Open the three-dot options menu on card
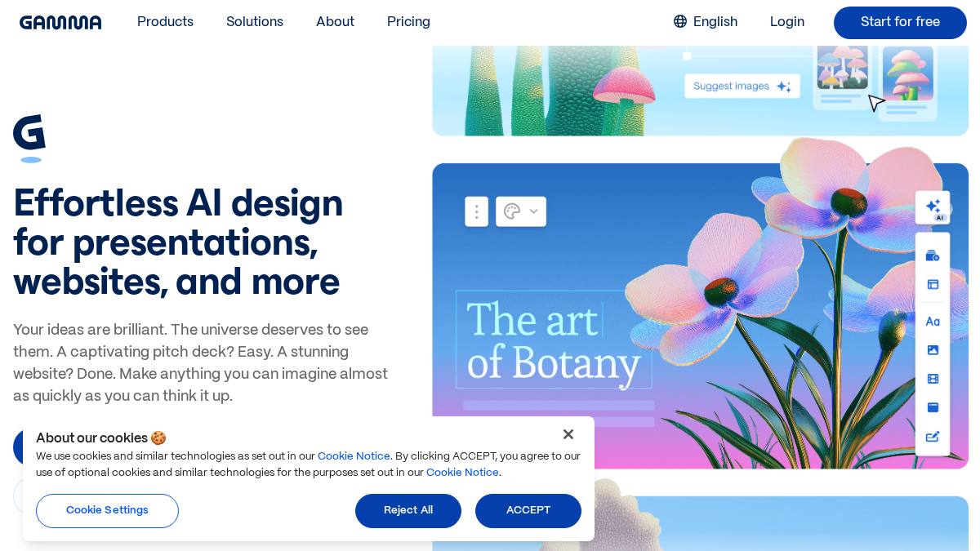This screenshot has height=551, width=980. coord(476,211)
